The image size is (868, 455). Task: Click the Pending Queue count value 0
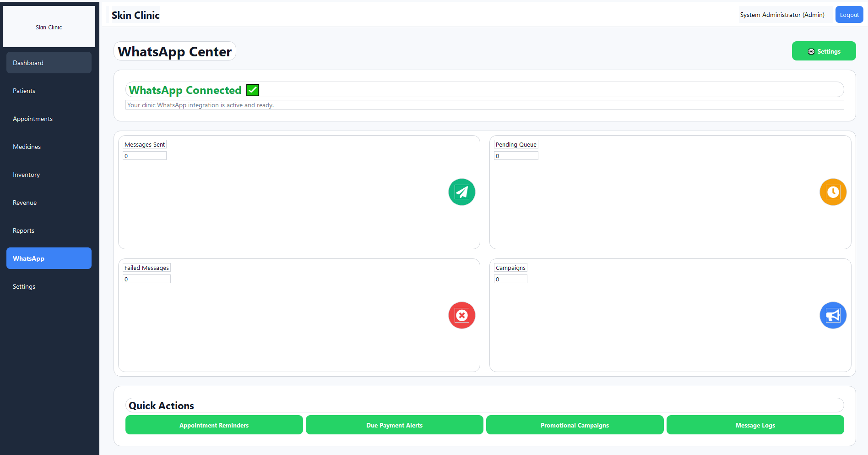[x=516, y=156]
